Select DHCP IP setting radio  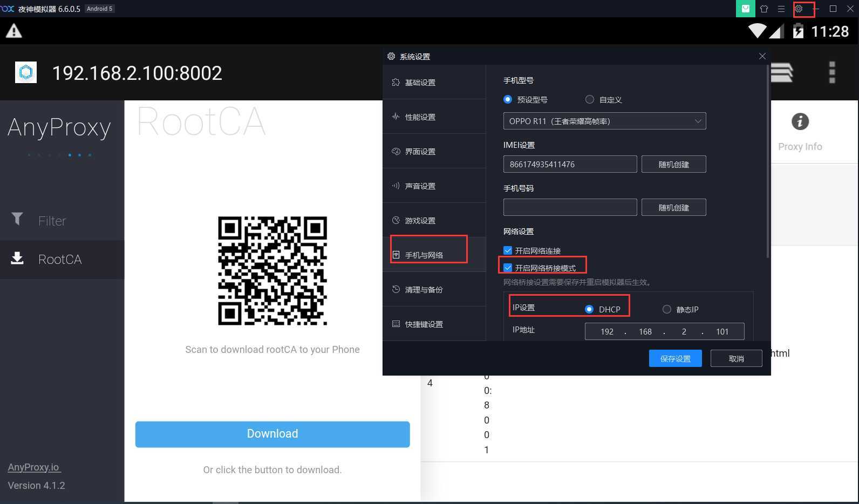tap(589, 309)
